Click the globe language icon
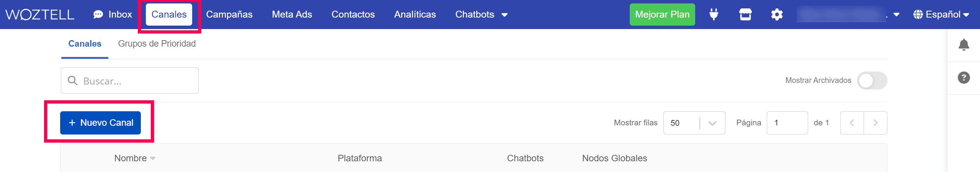The height and width of the screenshot is (172, 980). tap(918, 15)
